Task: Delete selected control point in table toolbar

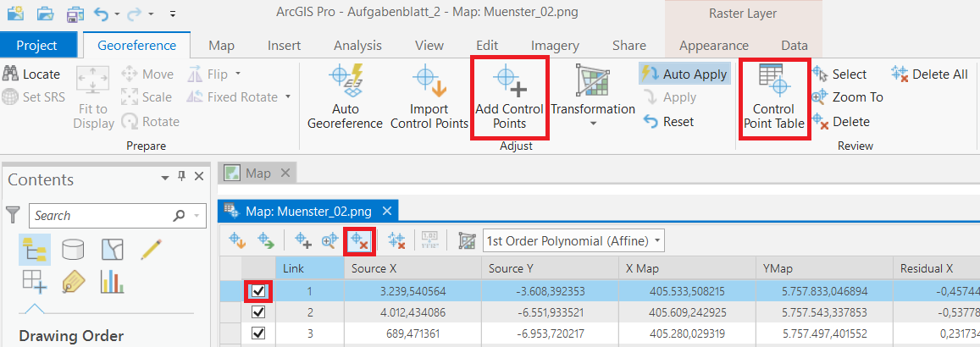Action: 360,241
